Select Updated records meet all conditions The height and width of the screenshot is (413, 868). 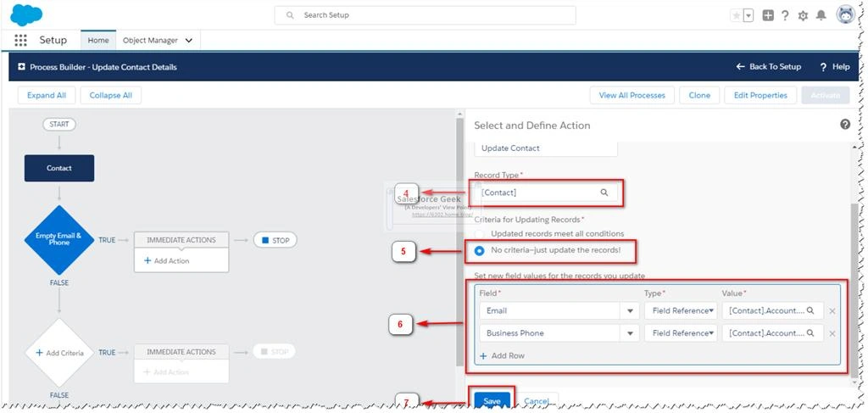(x=480, y=234)
